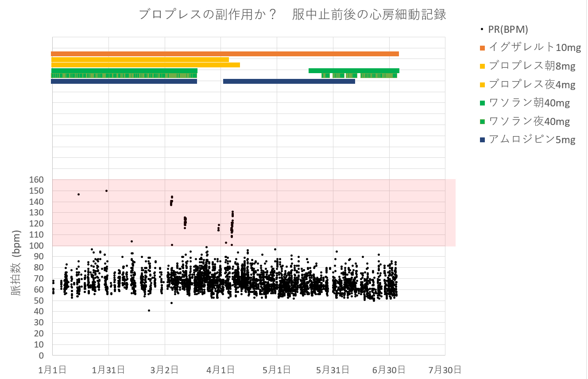Click the orange イグザレルト10mg legend marker
The width and height of the screenshot is (588, 379).
point(483,48)
